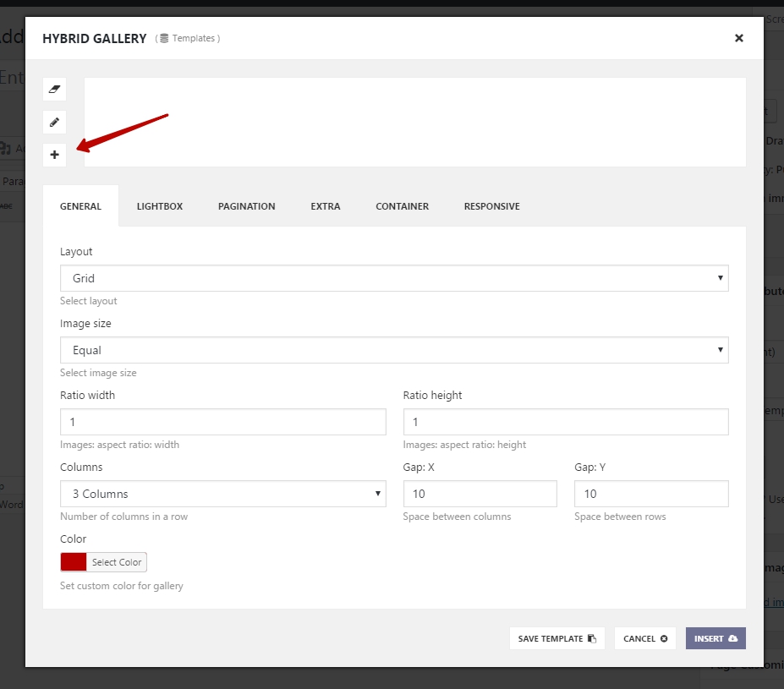Click the red color swatch
Image resolution: width=784 pixels, height=689 pixels.
coord(74,562)
